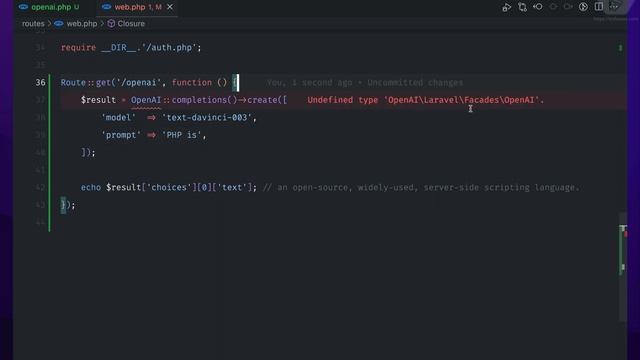Viewport: 640px width, 360px height.
Task: Click the dimmed next change toolbar icon
Action: [568, 7]
